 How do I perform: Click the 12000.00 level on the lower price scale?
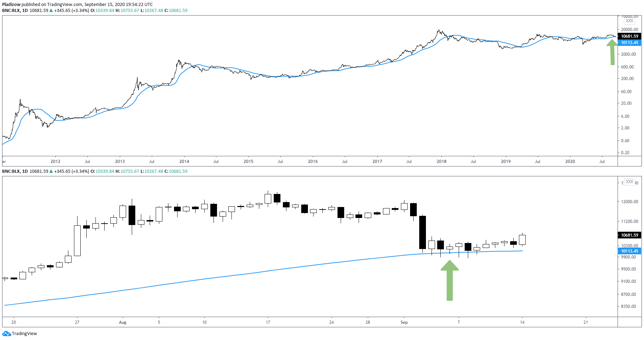(630, 202)
